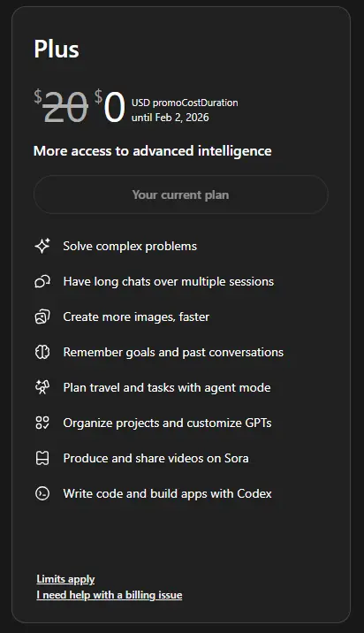The height and width of the screenshot is (633, 364).
Task: Select the Organize projects and customize GPTs text
Action: click(167, 423)
